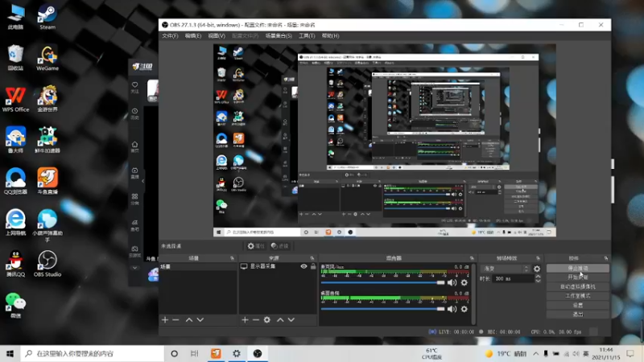Add a new scene with plus icon
Image resolution: width=644 pixels, height=362 pixels.
(165, 319)
